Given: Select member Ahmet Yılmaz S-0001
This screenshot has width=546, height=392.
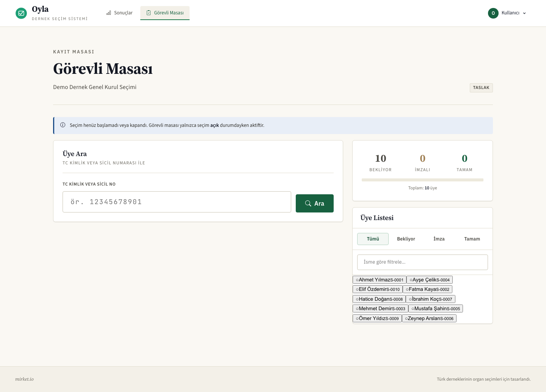Looking at the screenshot, I should pyautogui.click(x=380, y=280).
